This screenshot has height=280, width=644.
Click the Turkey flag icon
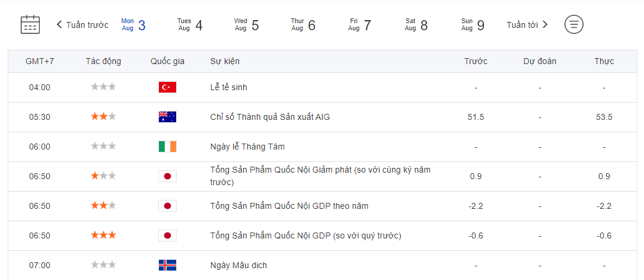point(167,87)
